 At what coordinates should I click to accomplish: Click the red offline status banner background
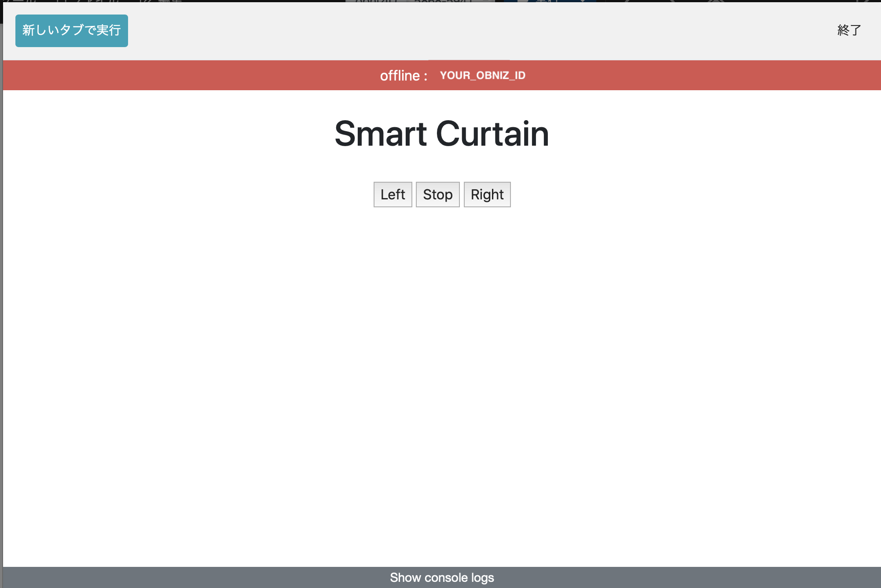click(x=198, y=75)
